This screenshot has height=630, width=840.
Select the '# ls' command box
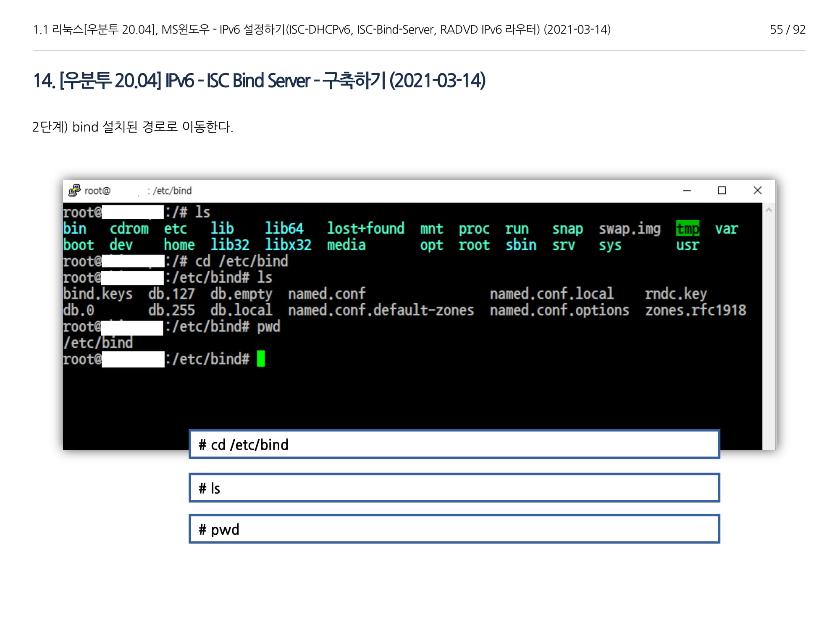(454, 488)
